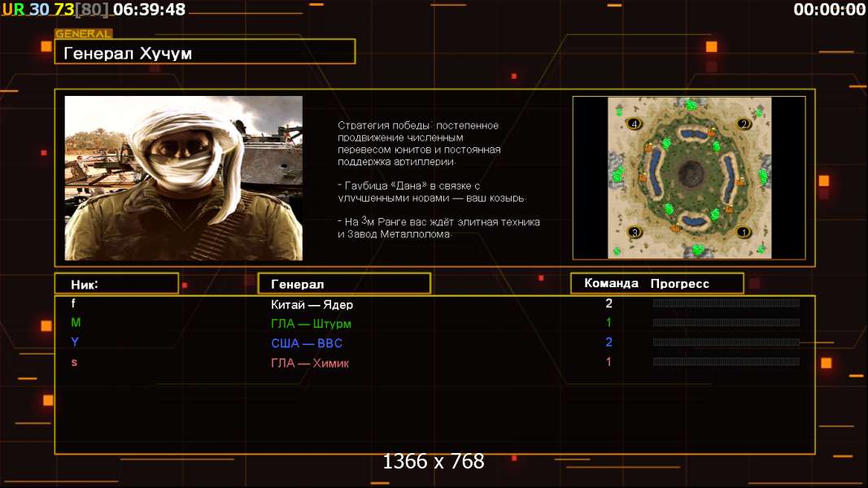868x488 pixels.
Task: Click start position marker 2 on map
Action: click(744, 124)
